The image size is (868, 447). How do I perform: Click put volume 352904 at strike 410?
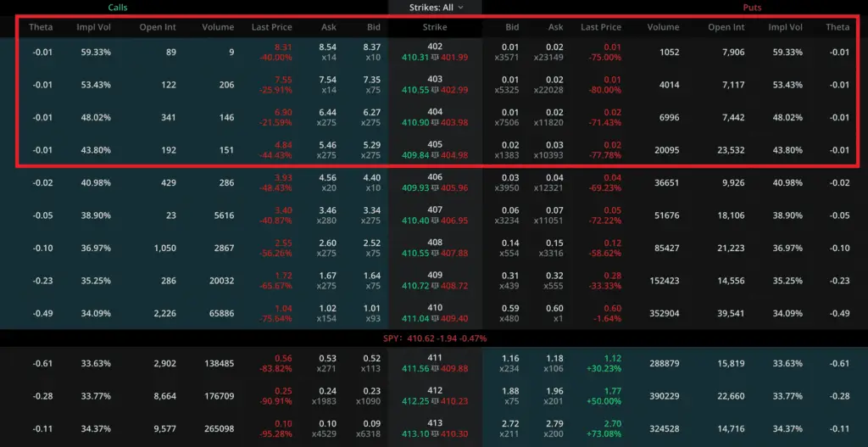point(664,314)
